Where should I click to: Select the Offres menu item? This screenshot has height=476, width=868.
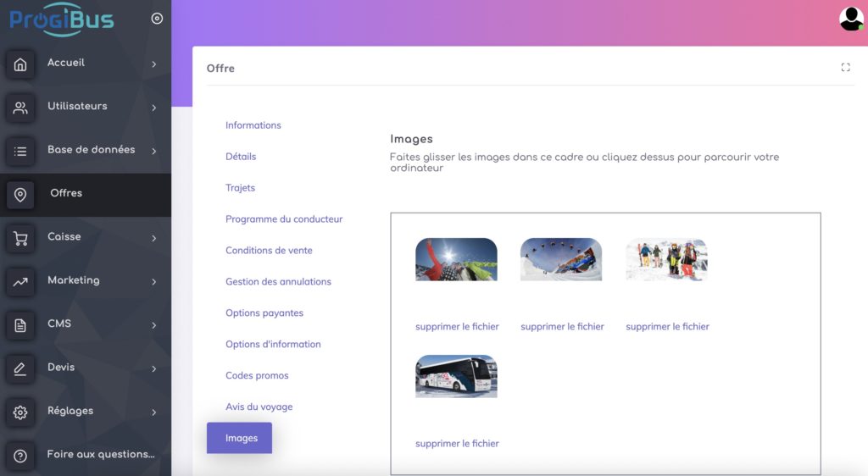tap(86, 195)
